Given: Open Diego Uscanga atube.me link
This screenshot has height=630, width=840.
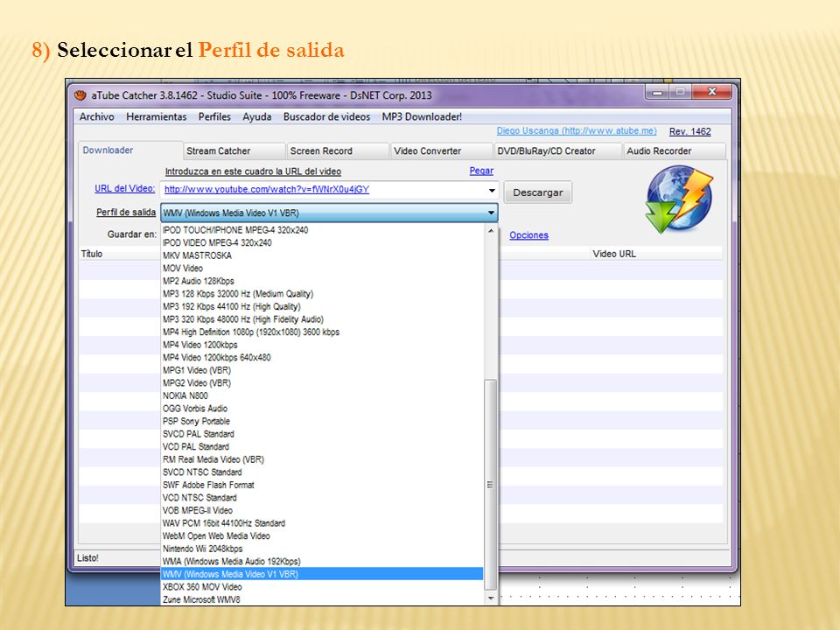Looking at the screenshot, I should 577,130.
